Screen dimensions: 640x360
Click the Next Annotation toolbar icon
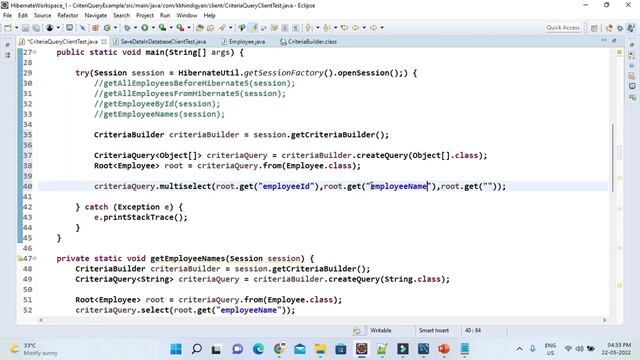tap(309, 28)
